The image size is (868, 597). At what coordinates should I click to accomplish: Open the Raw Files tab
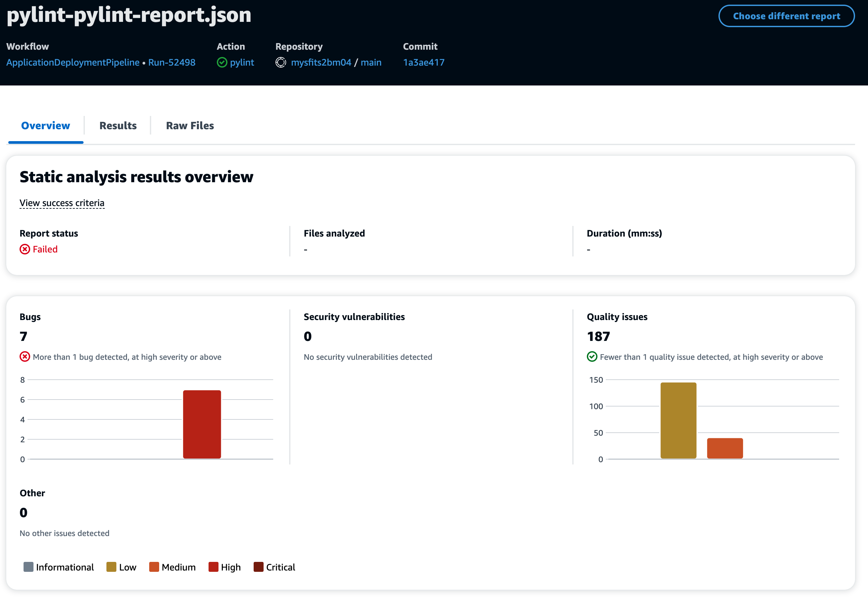[x=189, y=125]
